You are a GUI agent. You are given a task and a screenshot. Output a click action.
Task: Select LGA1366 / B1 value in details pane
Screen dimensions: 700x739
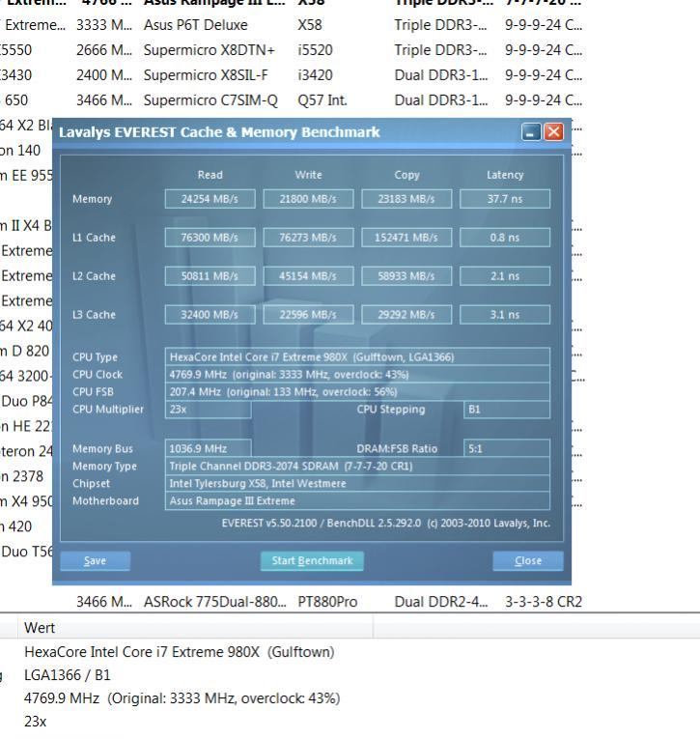(x=68, y=675)
